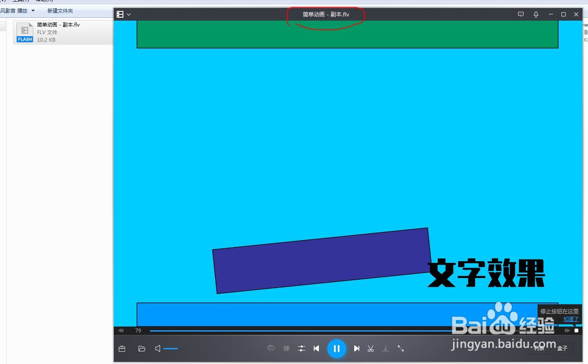Enter fullscreen with the diagonal arrows icon
The width and height of the screenshot is (588, 364).
(401, 348)
